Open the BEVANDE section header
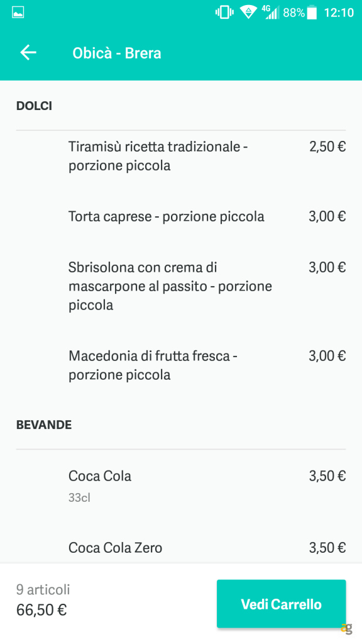The image size is (362, 644). click(44, 425)
